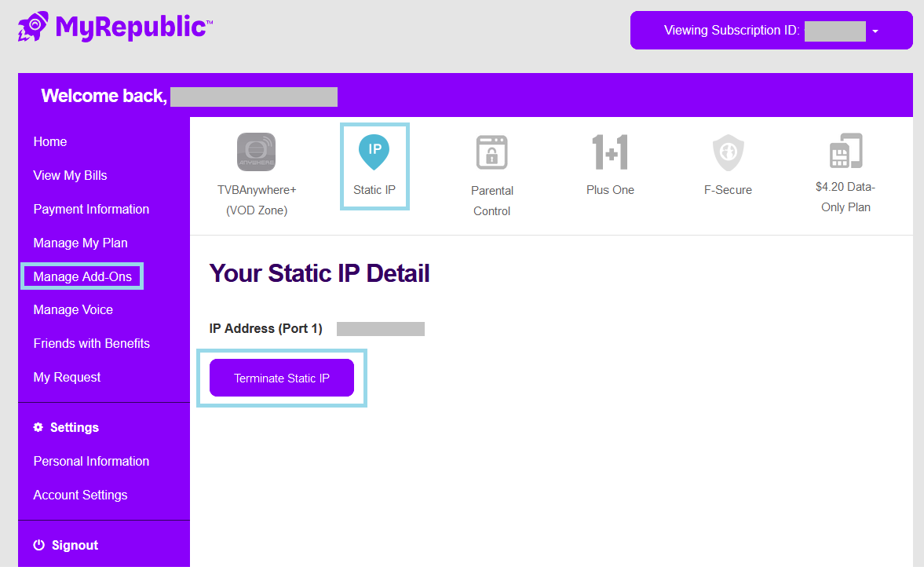Expand the Viewing Subscription ID dropdown arrow
Image resolution: width=924 pixels, height=574 pixels.
click(x=875, y=31)
